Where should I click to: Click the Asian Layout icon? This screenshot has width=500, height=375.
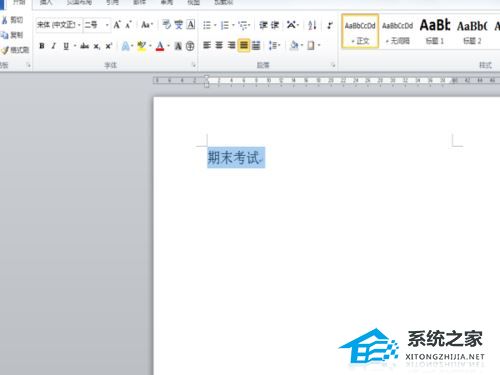click(291, 25)
